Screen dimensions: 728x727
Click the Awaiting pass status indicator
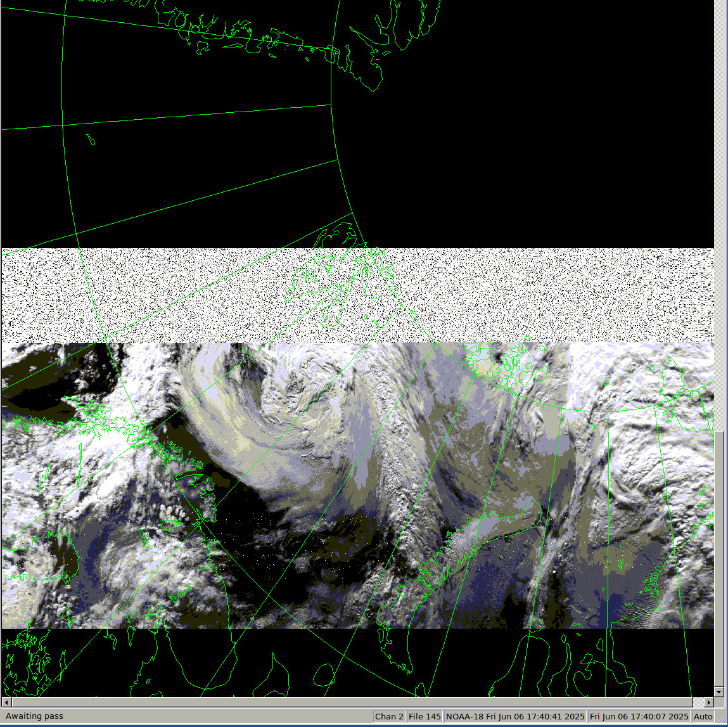35,716
